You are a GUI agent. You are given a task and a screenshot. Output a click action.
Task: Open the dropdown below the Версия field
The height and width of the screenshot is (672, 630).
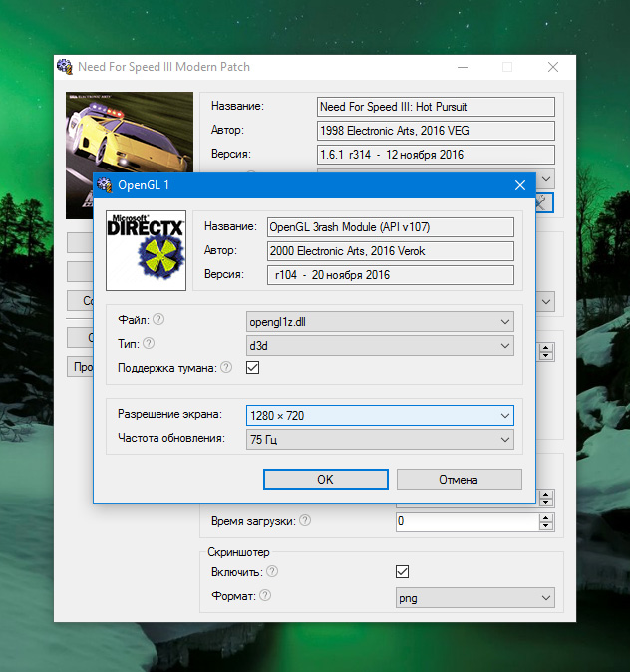(546, 179)
